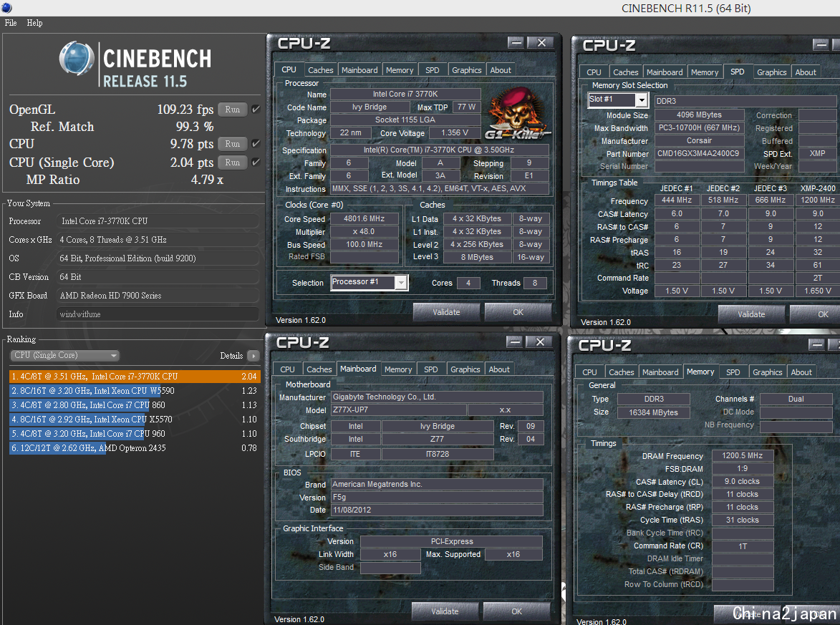Screen dimensions: 840x625
Task: Select ranking row Intel Core i7 CPU 960
Action: [x=135, y=434]
